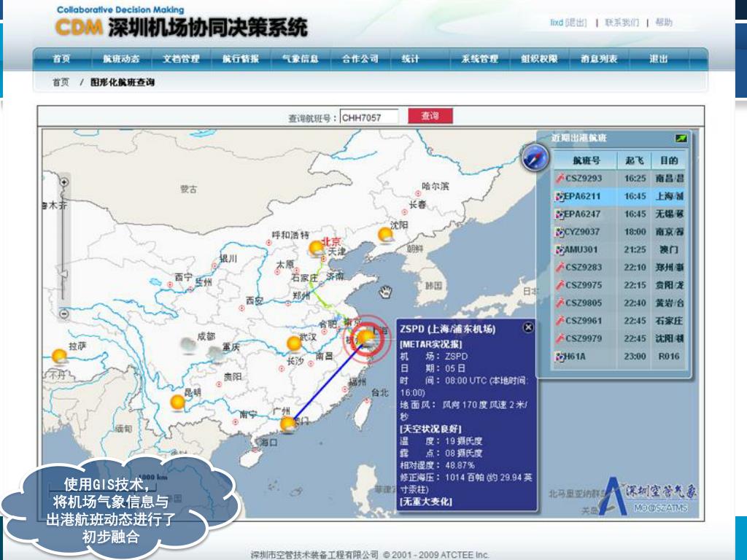Click the red airline icon beside CSZ9805

tap(560, 303)
